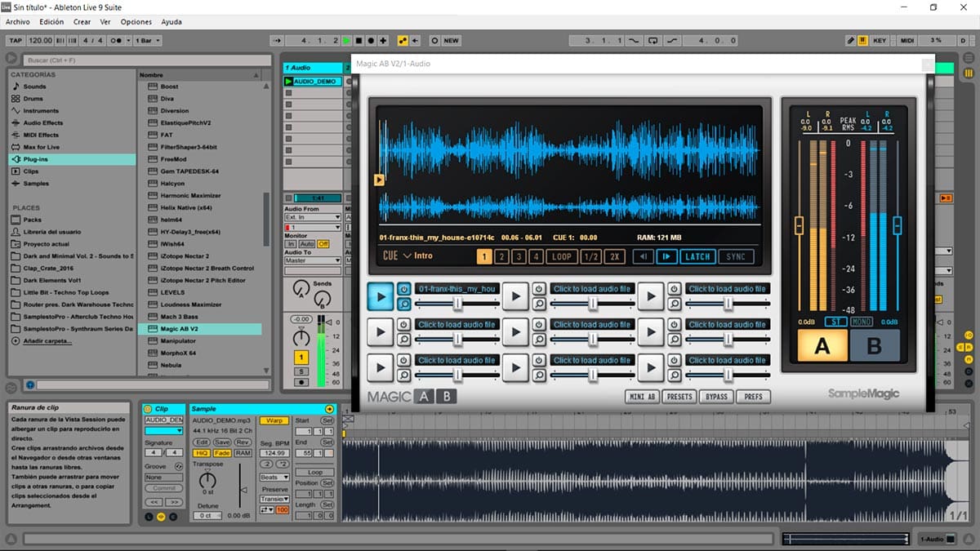
Task: Select Magic AB V2 plug-in entry
Action: click(180, 328)
